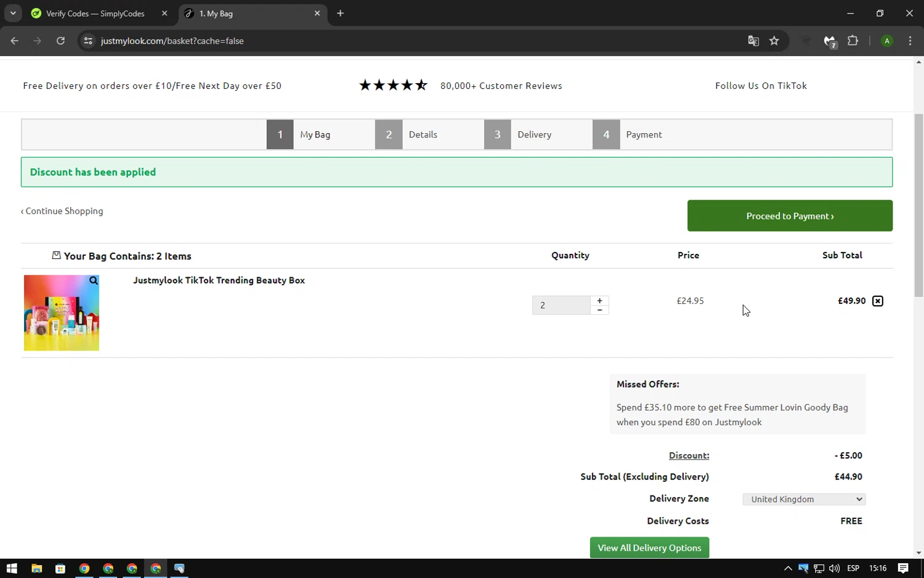Click Follow Us On TikTok

click(x=761, y=86)
